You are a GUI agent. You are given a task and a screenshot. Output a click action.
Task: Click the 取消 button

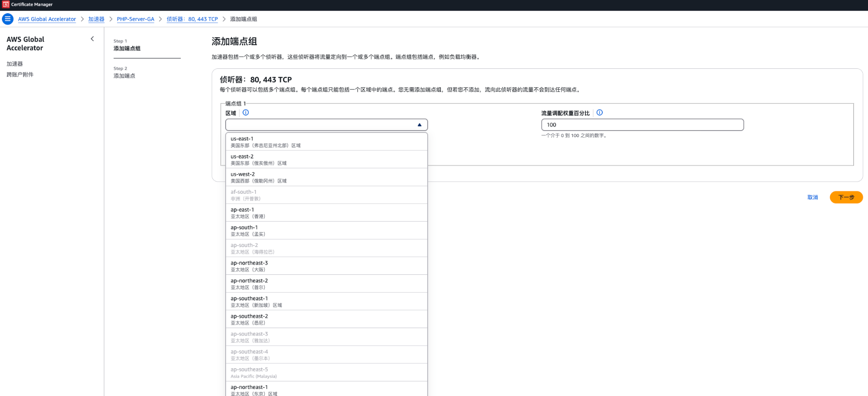812,198
